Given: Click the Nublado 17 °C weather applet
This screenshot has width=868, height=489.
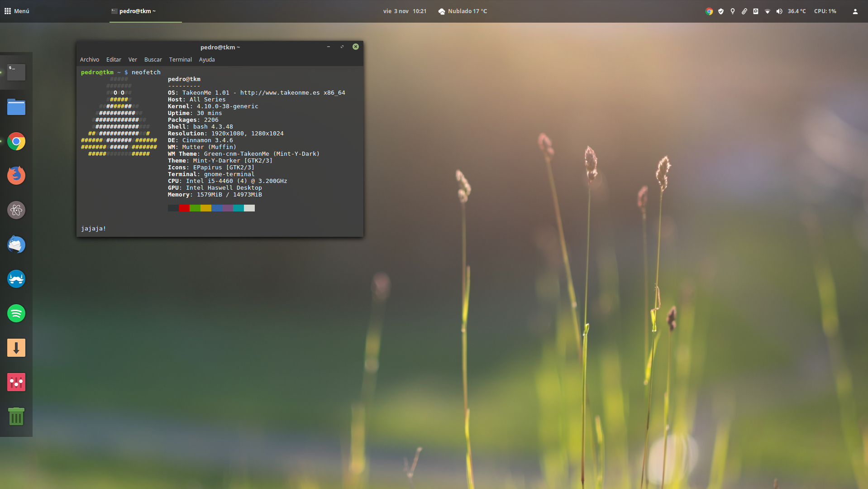Looking at the screenshot, I should tap(463, 11).
